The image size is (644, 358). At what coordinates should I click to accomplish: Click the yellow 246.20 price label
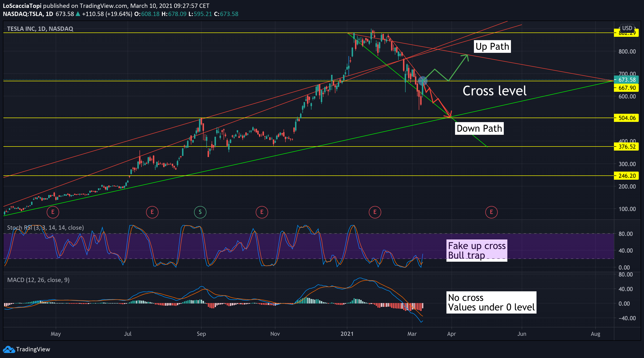pyautogui.click(x=627, y=176)
